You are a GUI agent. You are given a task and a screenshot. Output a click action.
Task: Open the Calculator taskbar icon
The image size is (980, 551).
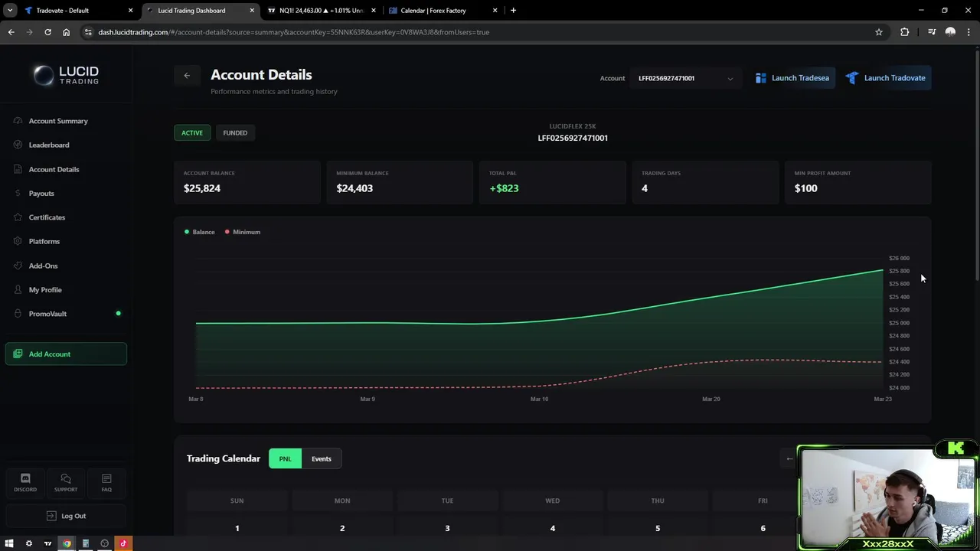86,543
